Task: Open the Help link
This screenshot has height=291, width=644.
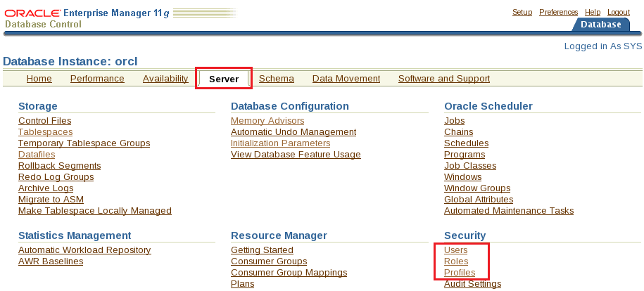Action: pos(593,13)
